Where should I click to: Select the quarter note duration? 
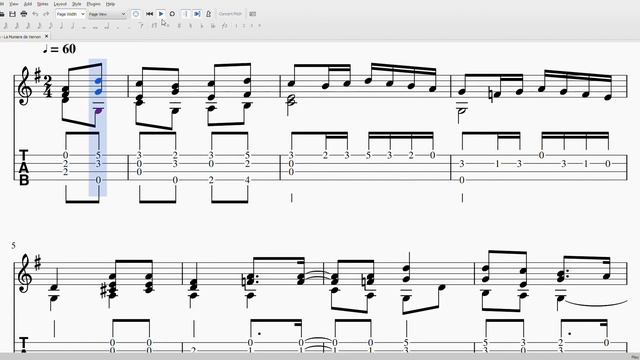tap(61, 26)
